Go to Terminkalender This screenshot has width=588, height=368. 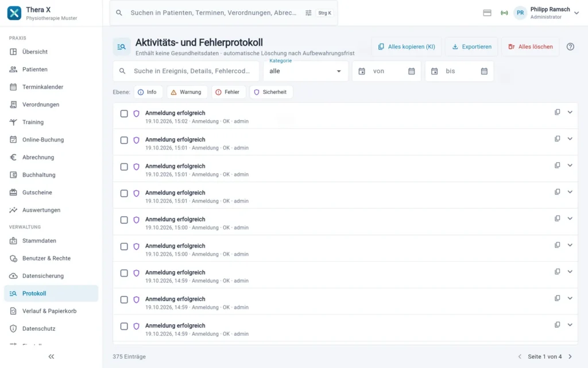pyautogui.click(x=51, y=87)
